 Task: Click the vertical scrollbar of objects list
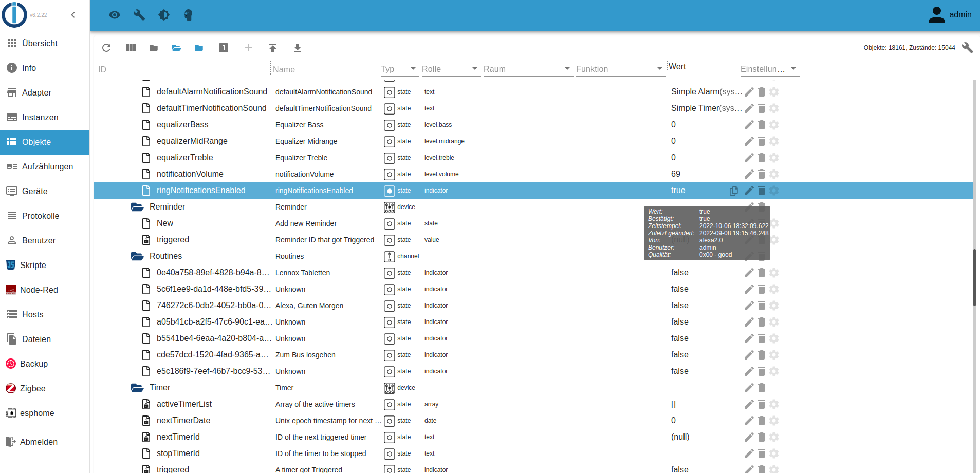click(974, 277)
